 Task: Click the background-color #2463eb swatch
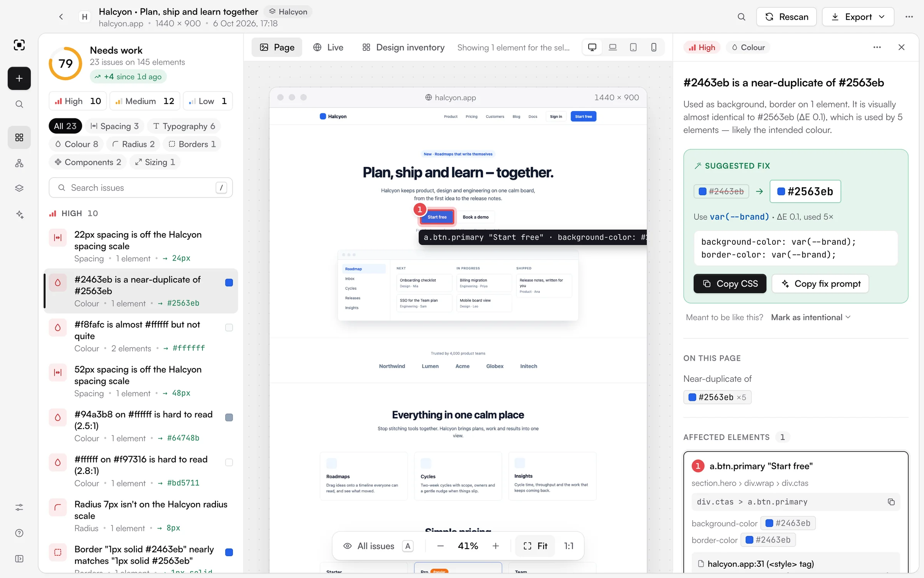788,523
